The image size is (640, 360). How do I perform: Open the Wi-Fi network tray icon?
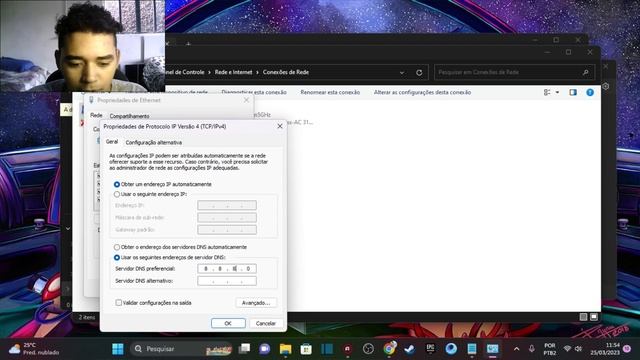pos(567,349)
